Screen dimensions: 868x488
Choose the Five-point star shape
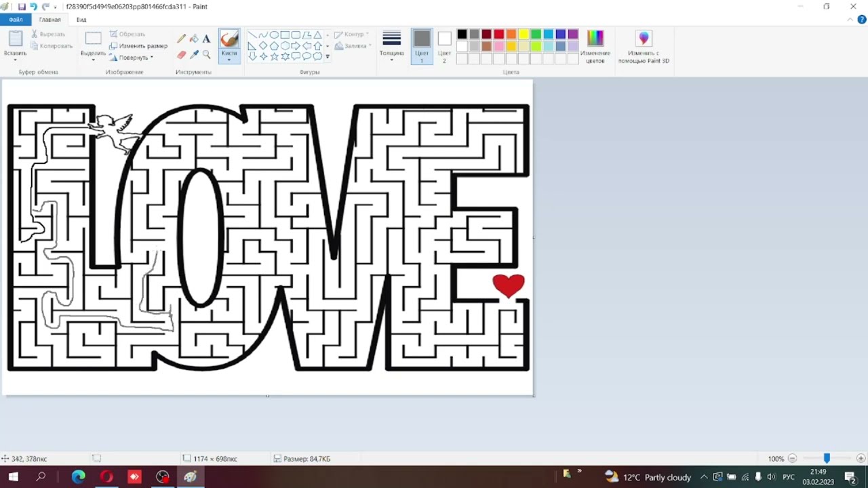click(x=274, y=56)
